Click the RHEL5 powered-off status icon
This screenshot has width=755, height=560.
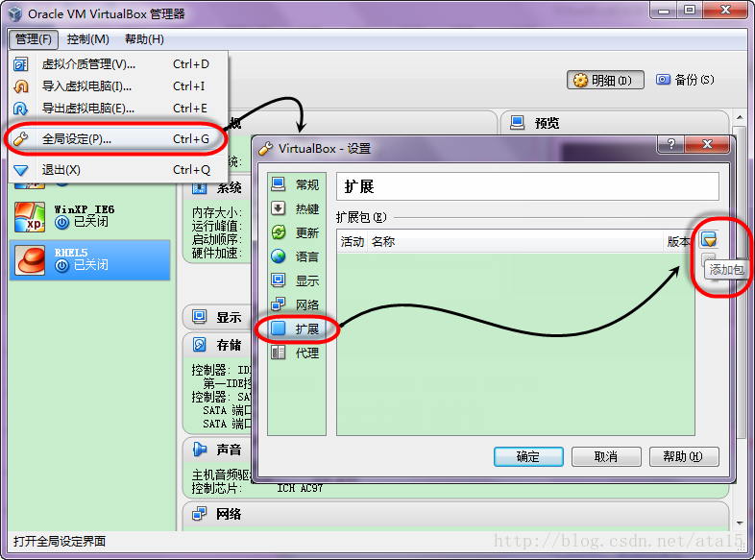coord(61,265)
